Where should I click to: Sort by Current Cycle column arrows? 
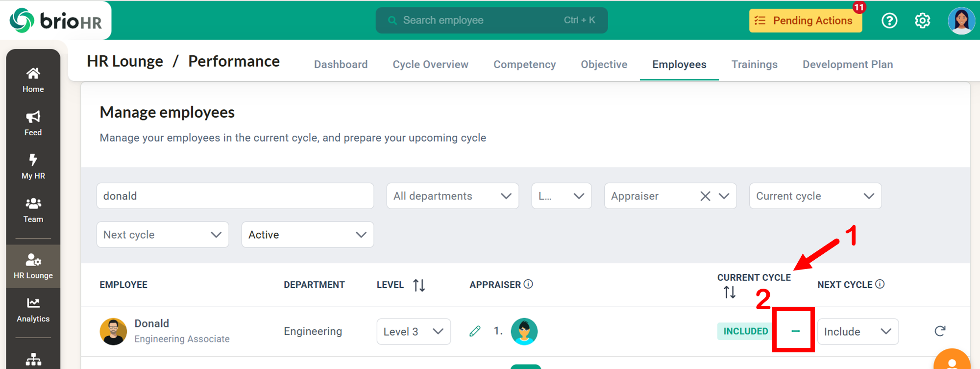coord(729,293)
